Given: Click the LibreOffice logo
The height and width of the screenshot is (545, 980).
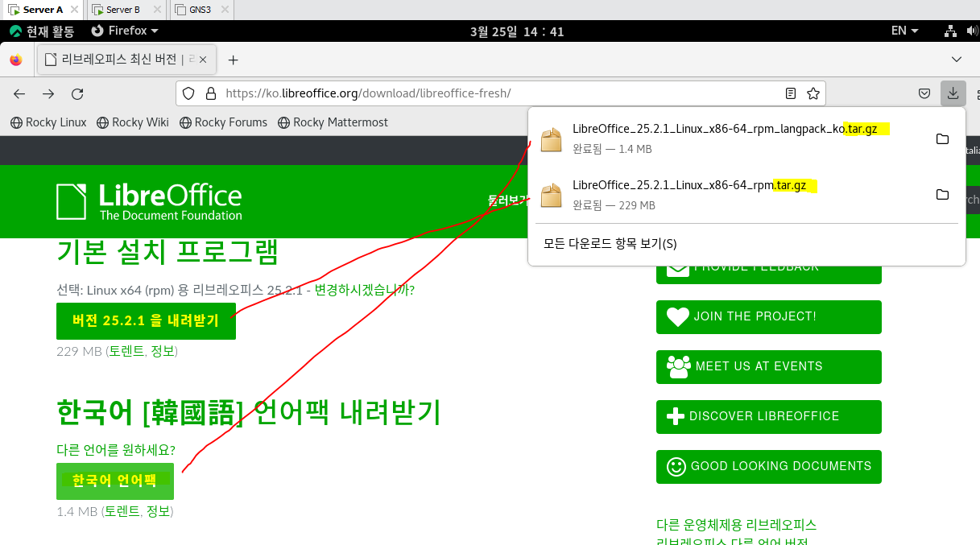Looking at the screenshot, I should tap(149, 201).
